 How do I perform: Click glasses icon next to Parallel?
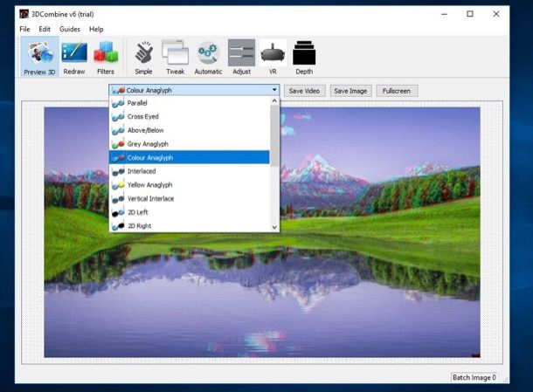coord(118,103)
